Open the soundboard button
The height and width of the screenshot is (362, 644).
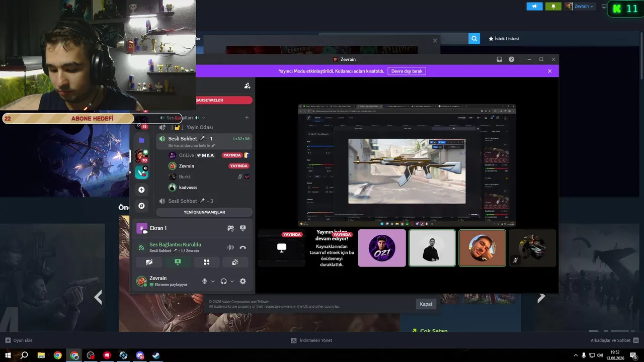click(x=235, y=262)
